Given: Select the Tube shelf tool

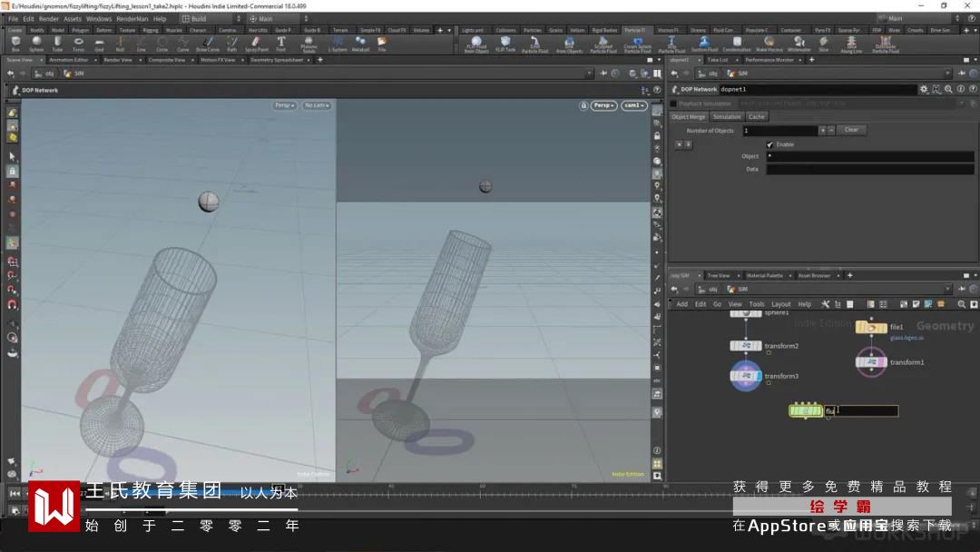Looking at the screenshot, I should pyautogui.click(x=57, y=44).
